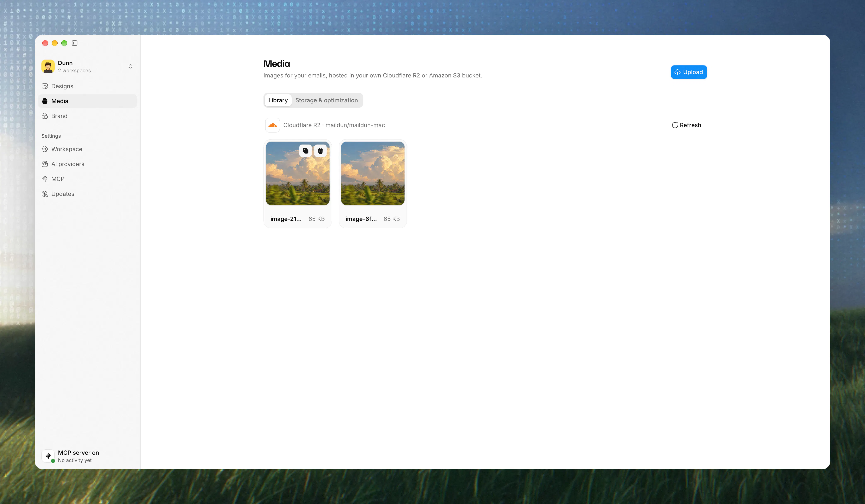Image resolution: width=865 pixels, height=504 pixels.
Task: Click the No activity yet text
Action: (75, 461)
